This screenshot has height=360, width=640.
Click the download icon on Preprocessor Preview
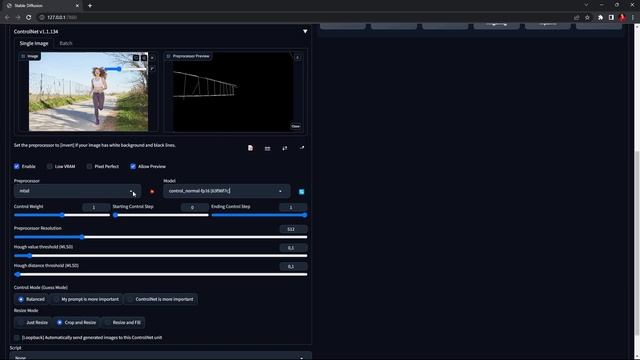click(x=298, y=58)
